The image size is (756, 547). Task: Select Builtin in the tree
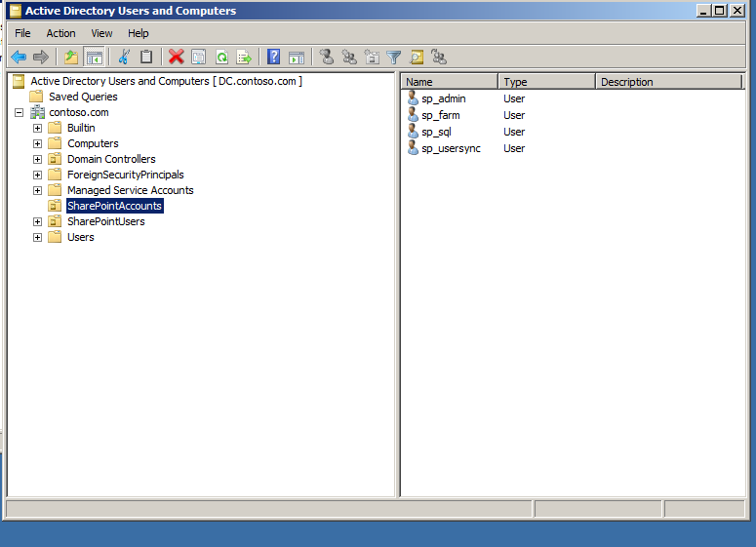(81, 128)
